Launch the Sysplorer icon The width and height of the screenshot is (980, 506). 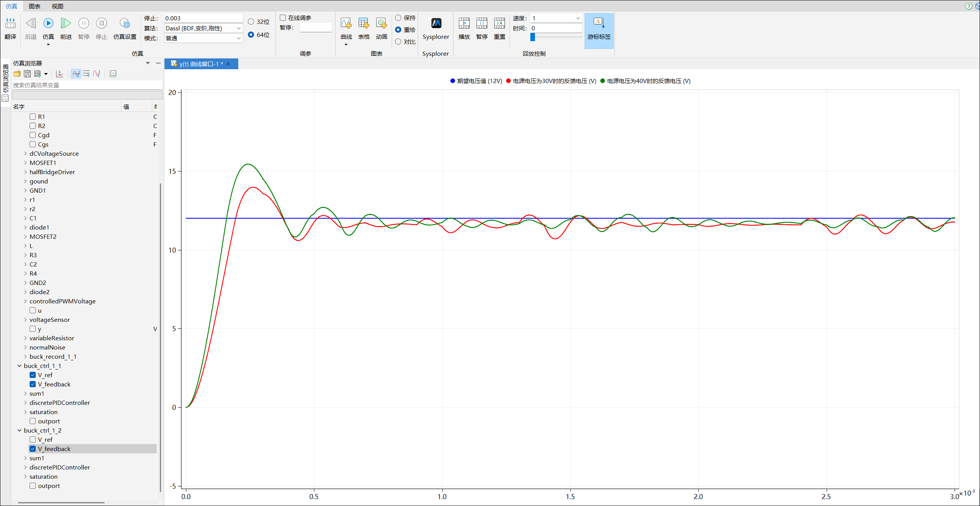coord(436,24)
